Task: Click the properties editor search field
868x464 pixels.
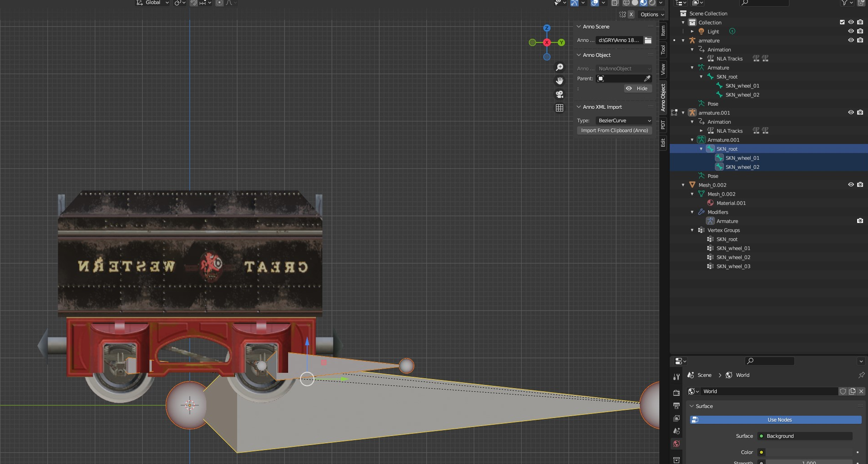Action: [x=770, y=361]
